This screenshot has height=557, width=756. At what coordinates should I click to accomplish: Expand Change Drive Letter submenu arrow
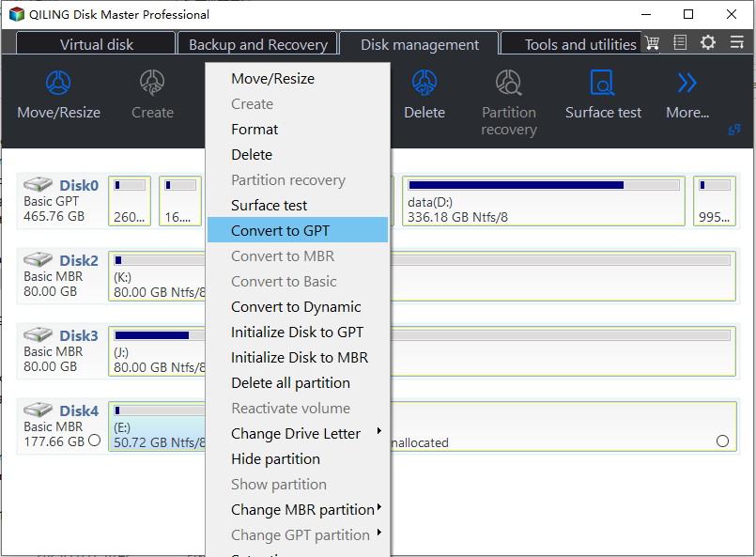(379, 430)
